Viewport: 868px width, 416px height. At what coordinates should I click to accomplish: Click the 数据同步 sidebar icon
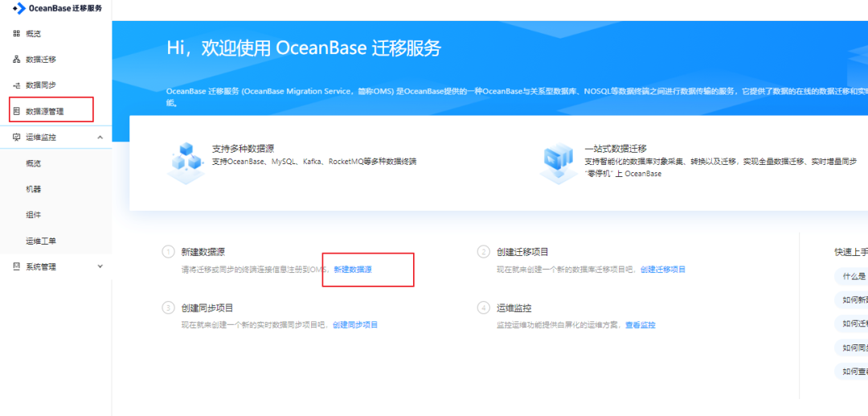click(16, 85)
